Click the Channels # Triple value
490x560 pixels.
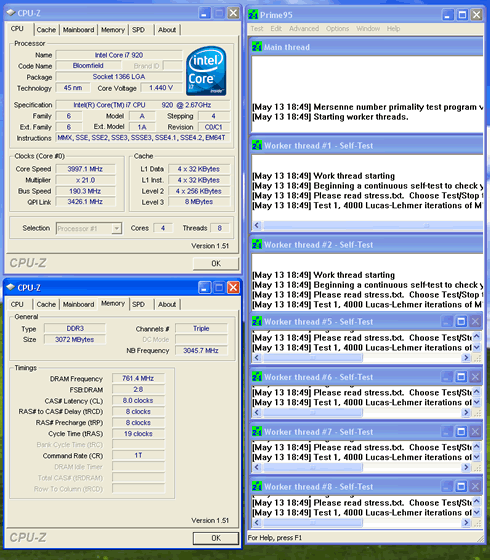(201, 329)
